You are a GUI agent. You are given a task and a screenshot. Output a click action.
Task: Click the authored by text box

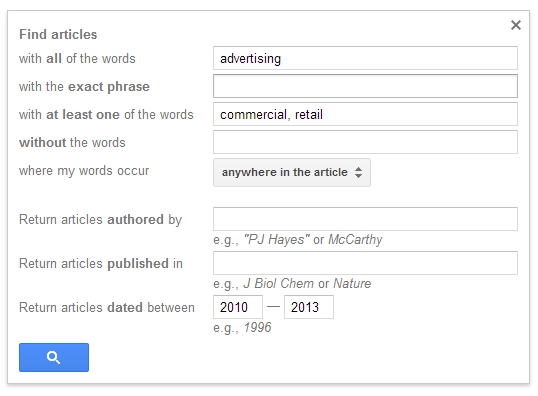365,219
